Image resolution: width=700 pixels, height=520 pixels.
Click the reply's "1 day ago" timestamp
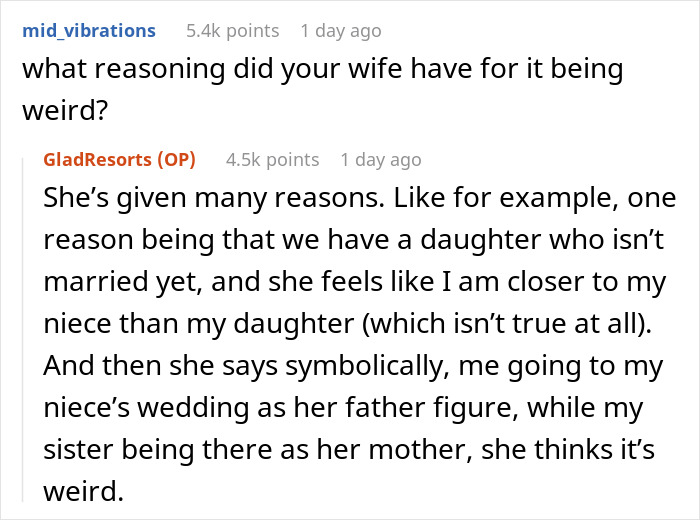coord(381,160)
